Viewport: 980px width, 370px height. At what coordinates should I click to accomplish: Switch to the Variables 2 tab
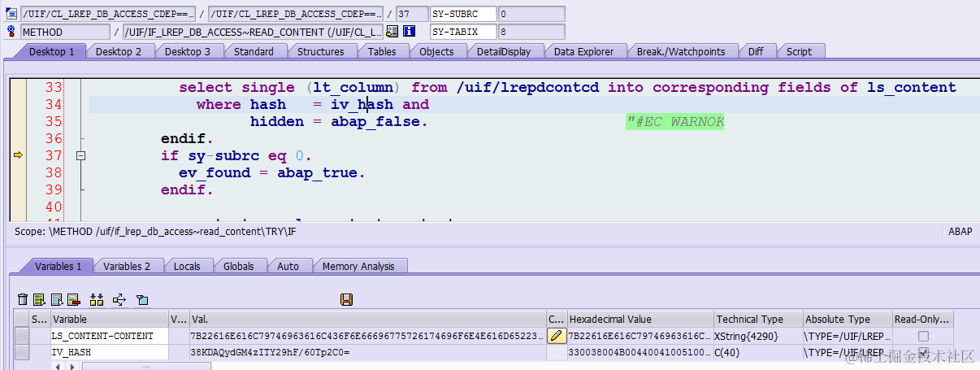tap(127, 266)
